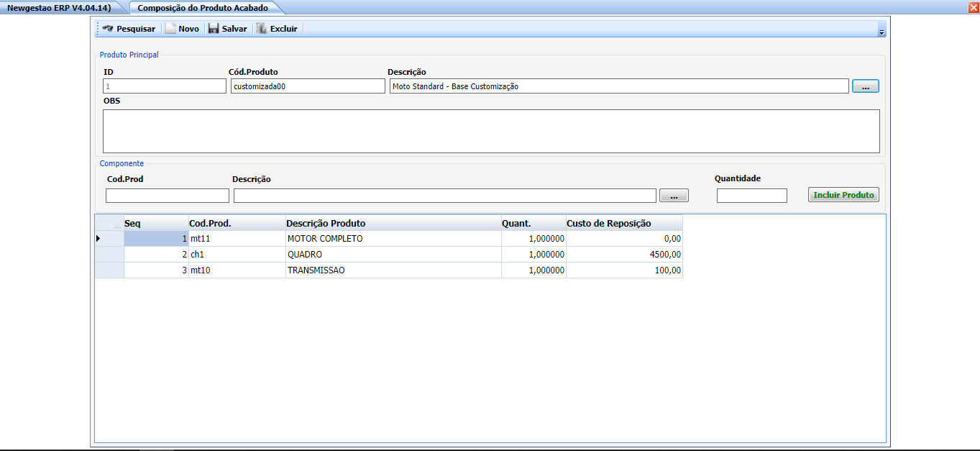Screen dimensions: 980x451
Task: Click the 0,00 replacement cost cell
Action: point(624,238)
